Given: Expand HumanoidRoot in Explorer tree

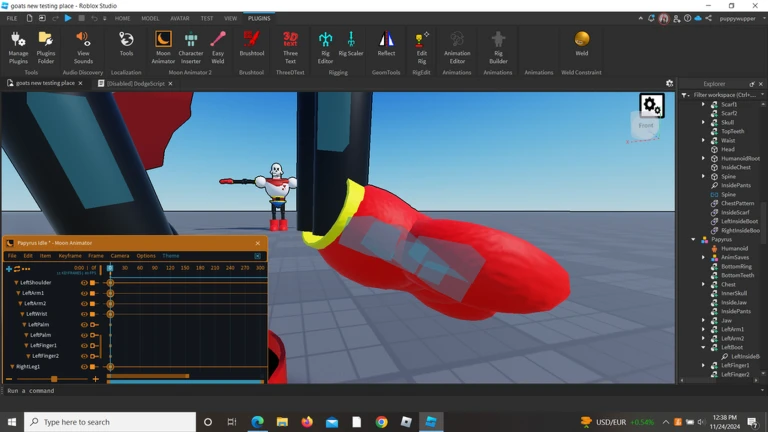Looking at the screenshot, I should [703, 158].
